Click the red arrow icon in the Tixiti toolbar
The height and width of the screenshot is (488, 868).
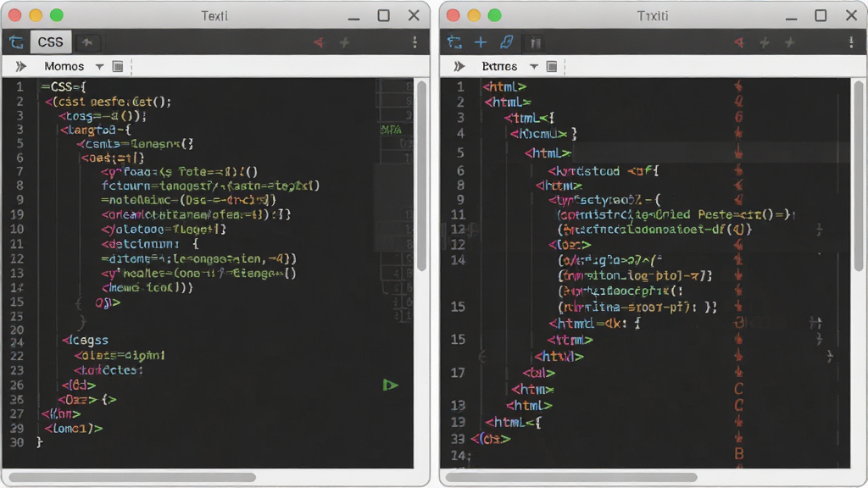(738, 42)
